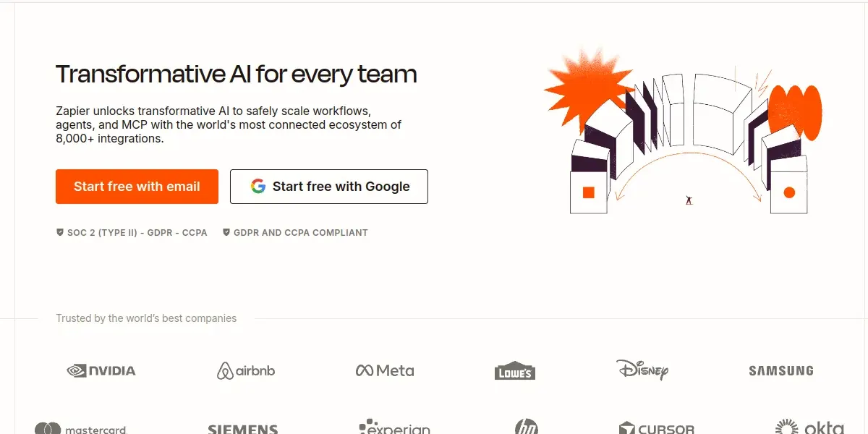The height and width of the screenshot is (434, 868).
Task: Click the Cursor logo
Action: (657, 428)
